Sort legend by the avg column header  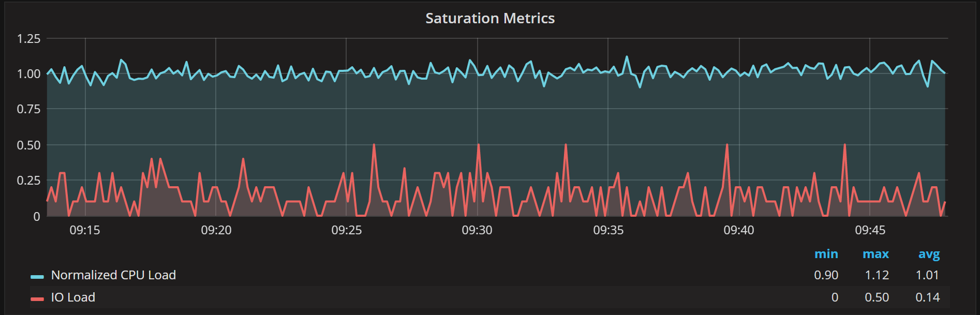click(929, 254)
